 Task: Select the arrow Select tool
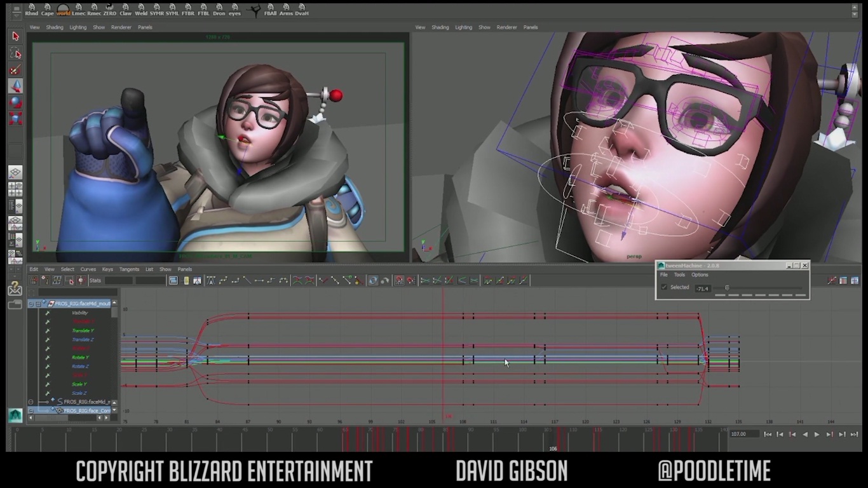[15, 37]
